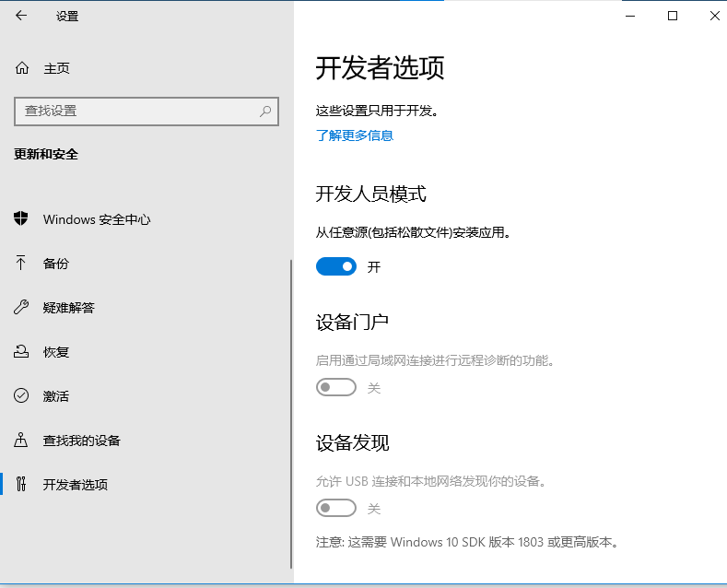This screenshot has width=727, height=588.
Task: Open the 了解更多信息 link
Action: click(x=355, y=135)
